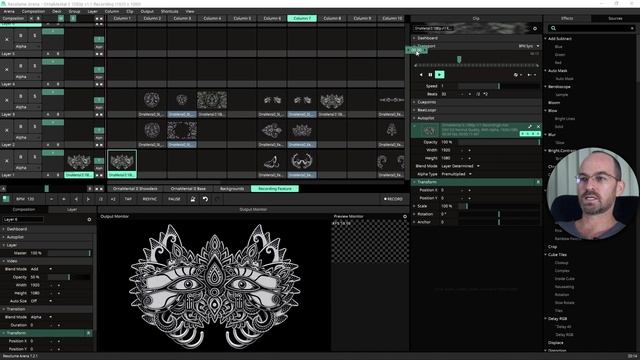Clear Layer 4 with its X button
The width and height of the screenshot is (640, 360).
pyautogui.click(x=7, y=70)
